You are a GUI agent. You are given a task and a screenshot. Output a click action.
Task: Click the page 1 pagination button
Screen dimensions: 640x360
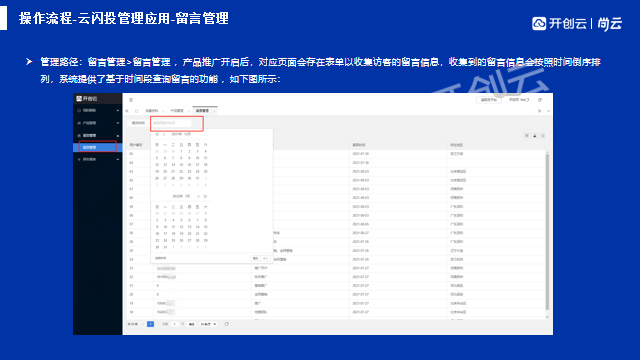[150, 324]
